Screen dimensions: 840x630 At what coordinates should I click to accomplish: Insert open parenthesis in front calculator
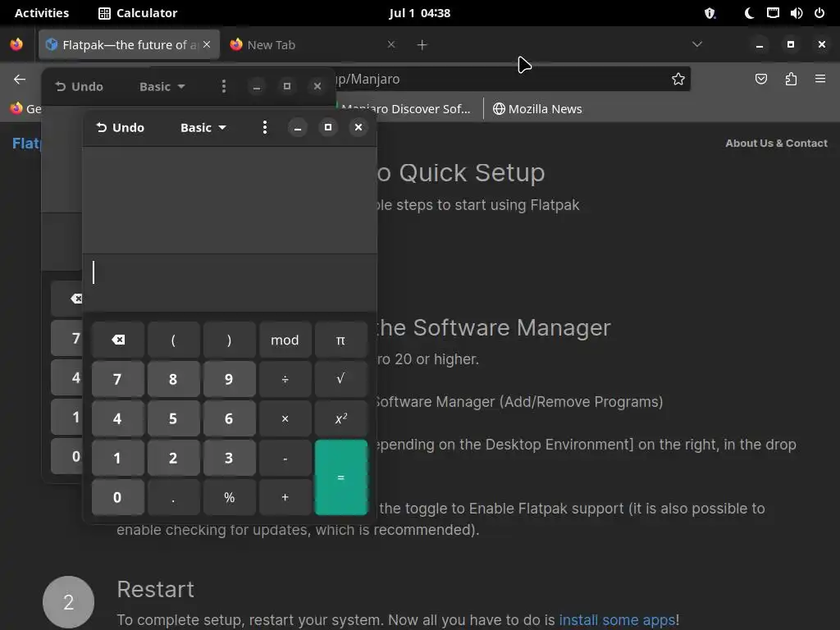pyautogui.click(x=174, y=340)
